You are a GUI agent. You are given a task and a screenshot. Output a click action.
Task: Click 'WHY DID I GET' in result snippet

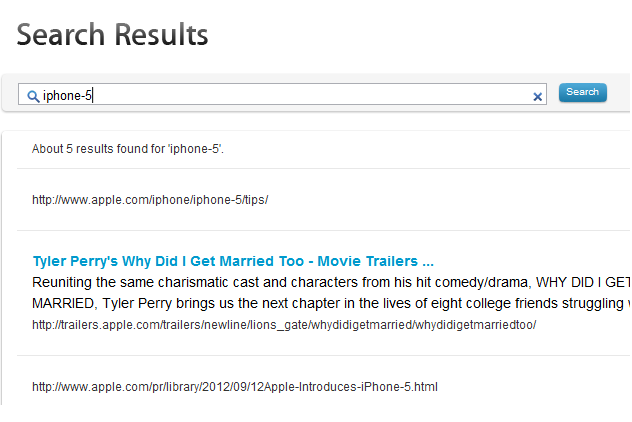(582, 283)
